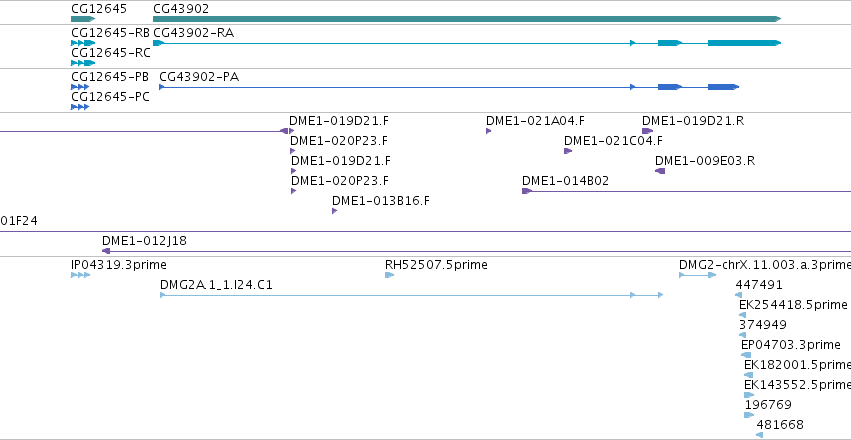This screenshot has height=440, width=851.
Task: Select transcript CG12645-RC label
Action: pos(110,53)
